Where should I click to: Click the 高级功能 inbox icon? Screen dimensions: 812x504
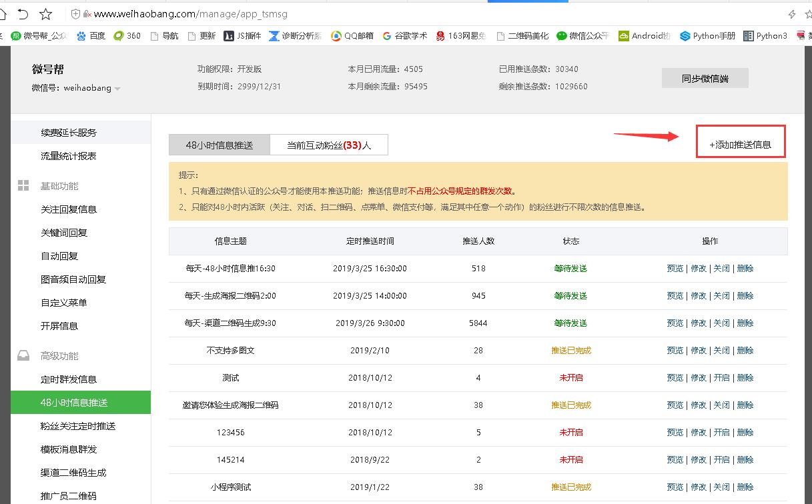23,355
